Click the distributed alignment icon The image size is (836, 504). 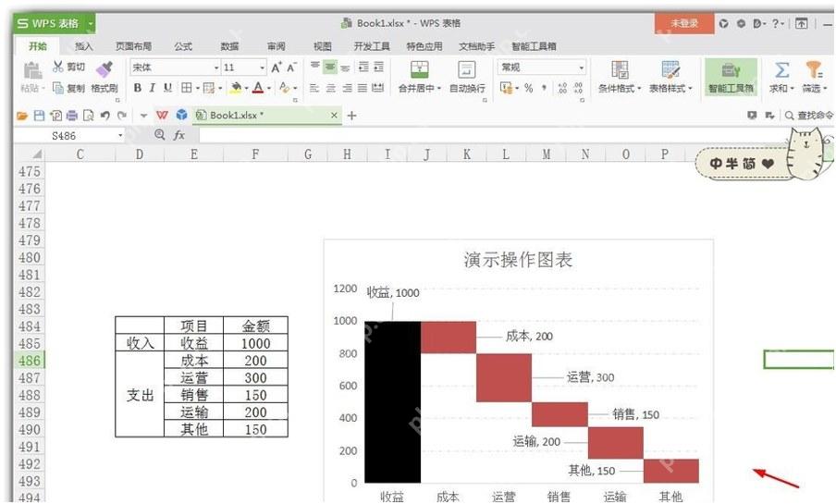click(378, 88)
